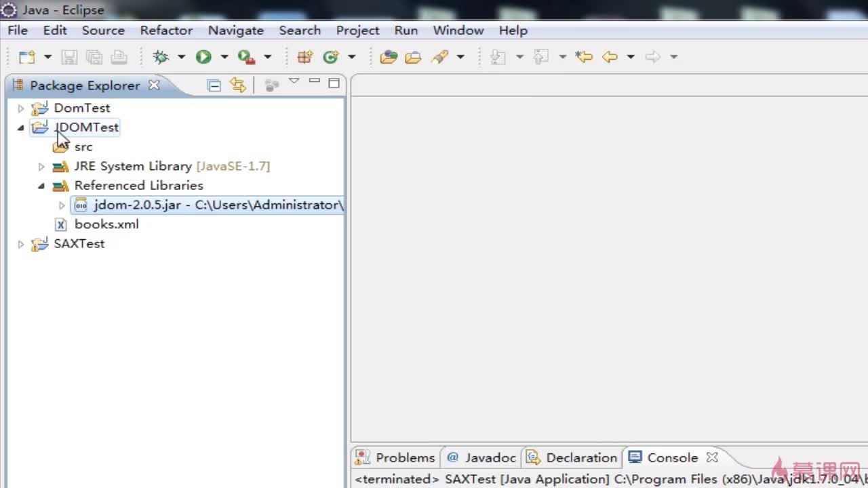Open the Back history dropdown arrow
This screenshot has width=868, height=488.
tap(630, 57)
